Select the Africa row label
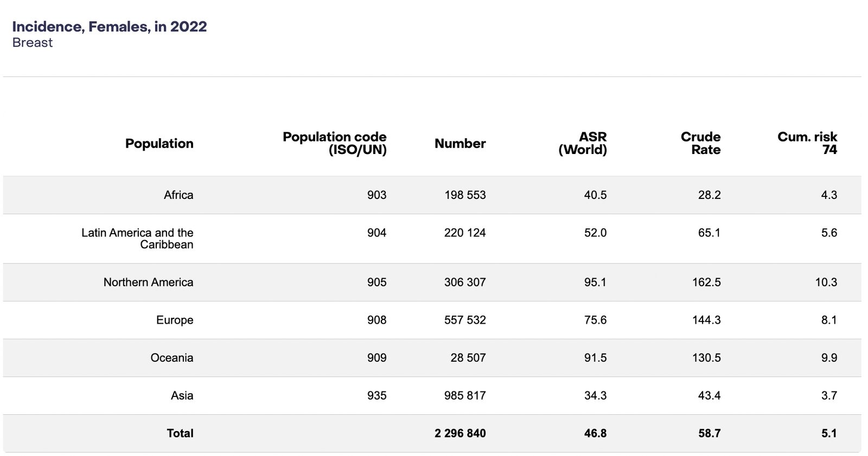The image size is (868, 456). tap(178, 195)
